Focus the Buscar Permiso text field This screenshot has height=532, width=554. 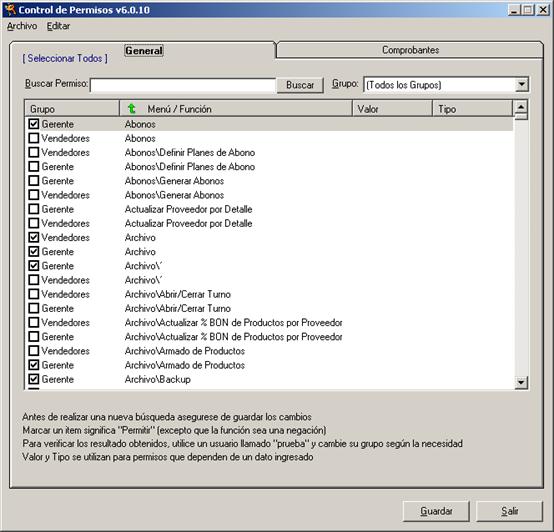click(x=183, y=85)
